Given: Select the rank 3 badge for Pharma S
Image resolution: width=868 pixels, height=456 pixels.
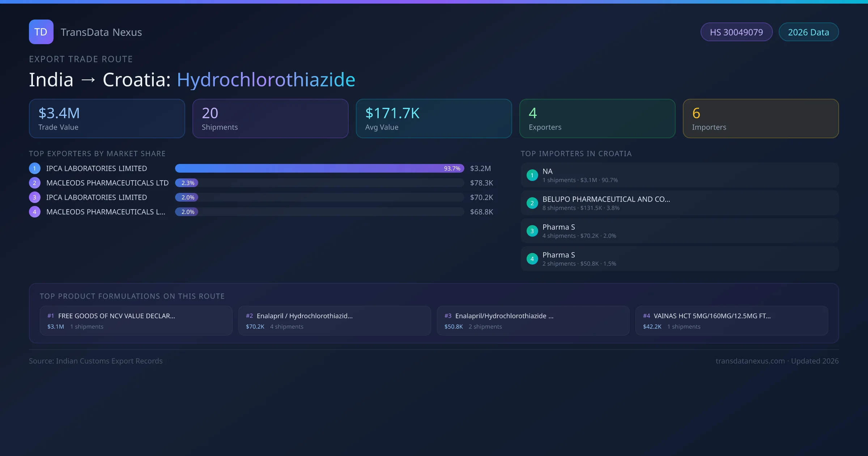Looking at the screenshot, I should [532, 231].
